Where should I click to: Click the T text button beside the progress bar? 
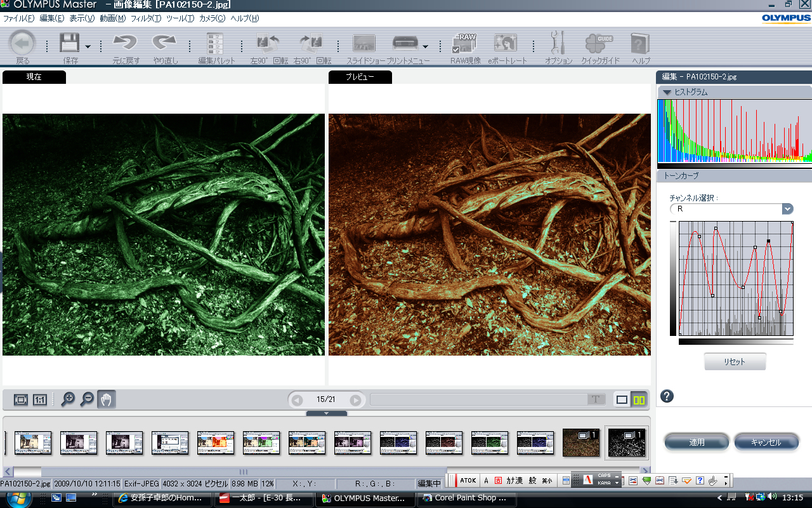pyautogui.click(x=596, y=399)
